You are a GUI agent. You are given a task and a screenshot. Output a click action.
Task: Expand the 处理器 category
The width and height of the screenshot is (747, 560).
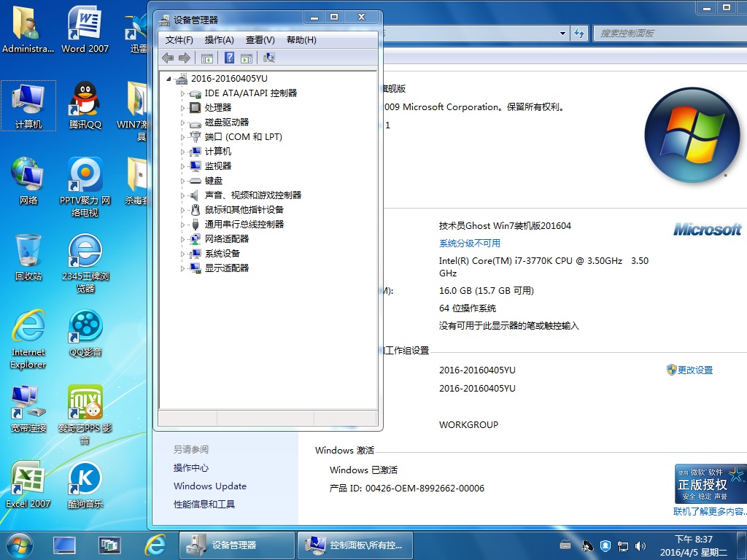point(183,108)
